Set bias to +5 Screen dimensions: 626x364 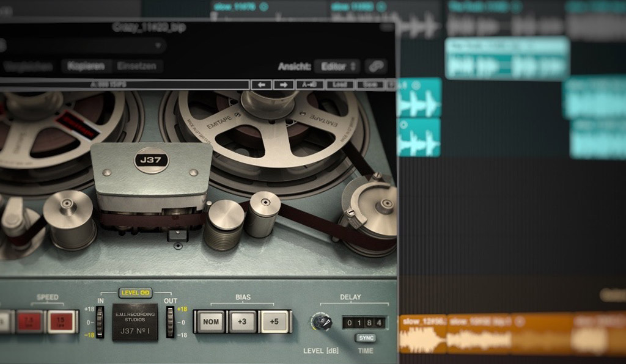pos(274,321)
